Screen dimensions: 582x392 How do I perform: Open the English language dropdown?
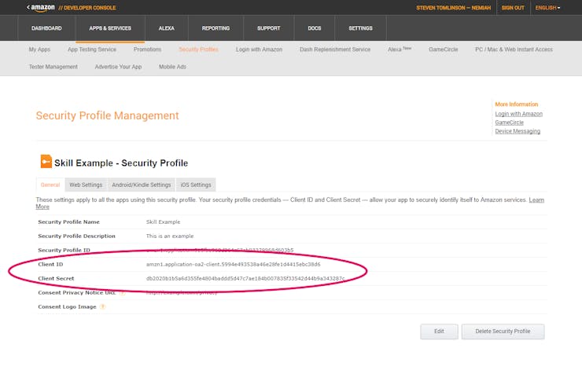[547, 8]
